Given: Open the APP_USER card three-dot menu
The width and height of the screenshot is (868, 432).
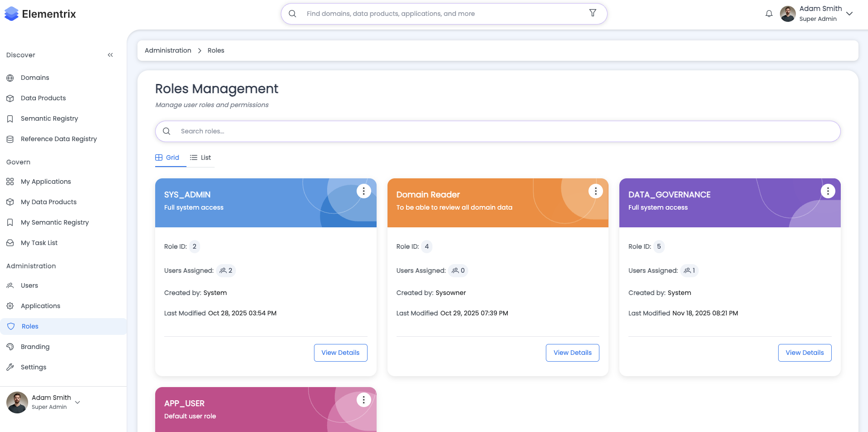Looking at the screenshot, I should pyautogui.click(x=363, y=400).
